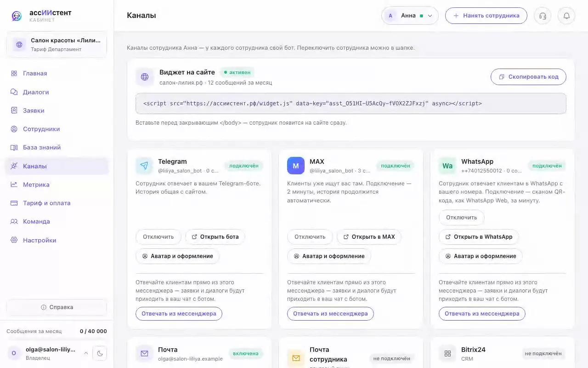Open Диалоги section
588x368 pixels.
click(x=57, y=92)
